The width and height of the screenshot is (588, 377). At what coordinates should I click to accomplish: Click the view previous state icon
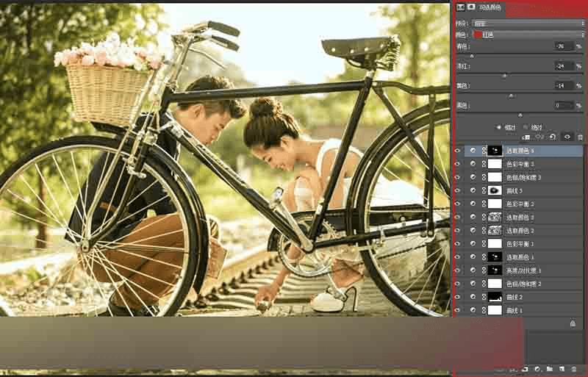click(539, 137)
